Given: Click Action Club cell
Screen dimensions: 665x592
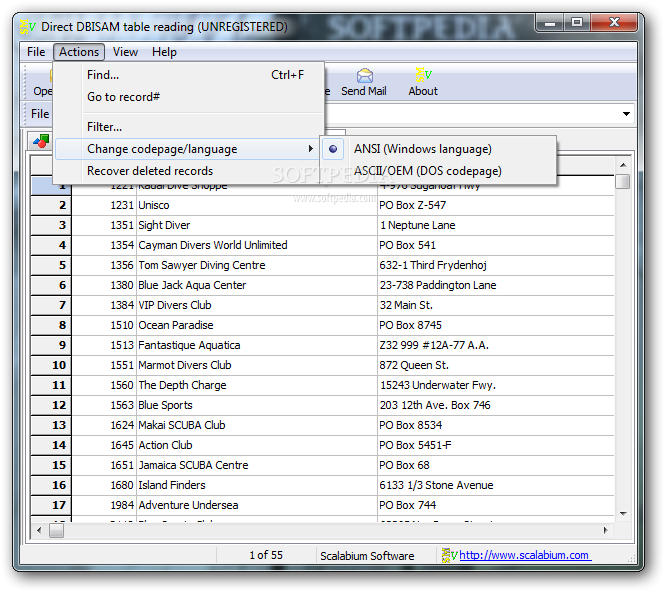Looking at the screenshot, I should pos(257,445).
